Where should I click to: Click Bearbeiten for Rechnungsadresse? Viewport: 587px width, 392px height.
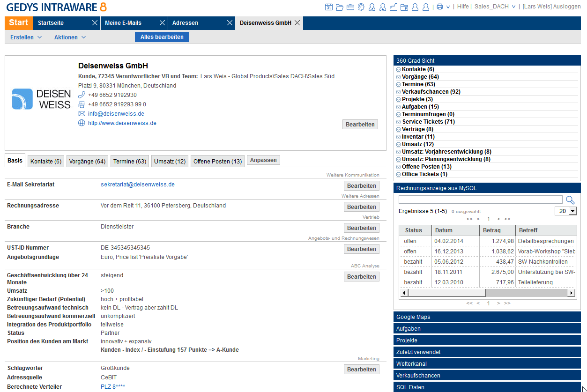[x=362, y=207]
